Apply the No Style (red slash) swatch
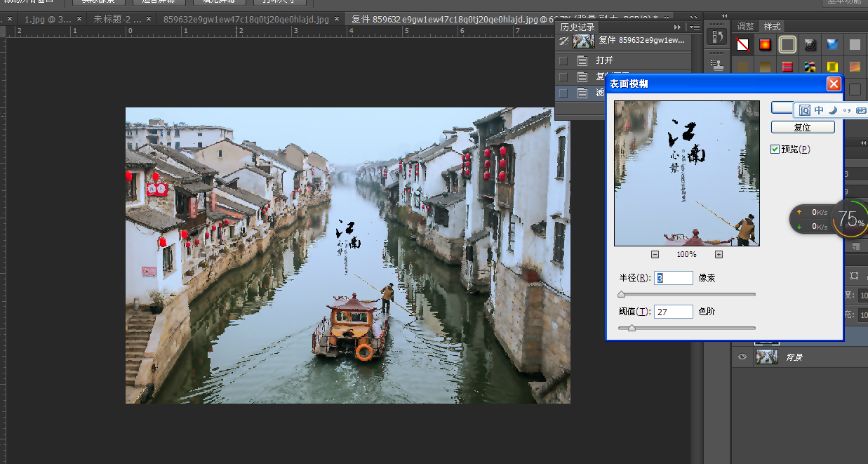Image resolution: width=868 pixels, height=464 pixels. tap(742, 45)
